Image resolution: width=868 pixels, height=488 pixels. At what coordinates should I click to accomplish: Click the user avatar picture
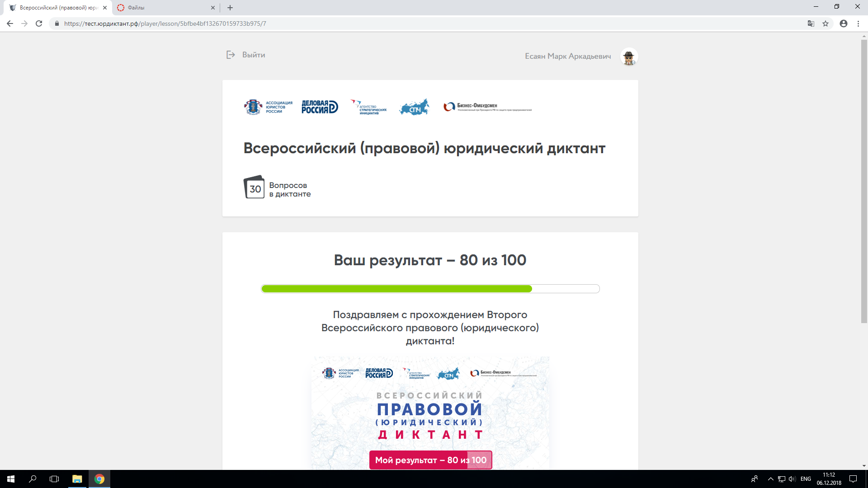coord(629,57)
